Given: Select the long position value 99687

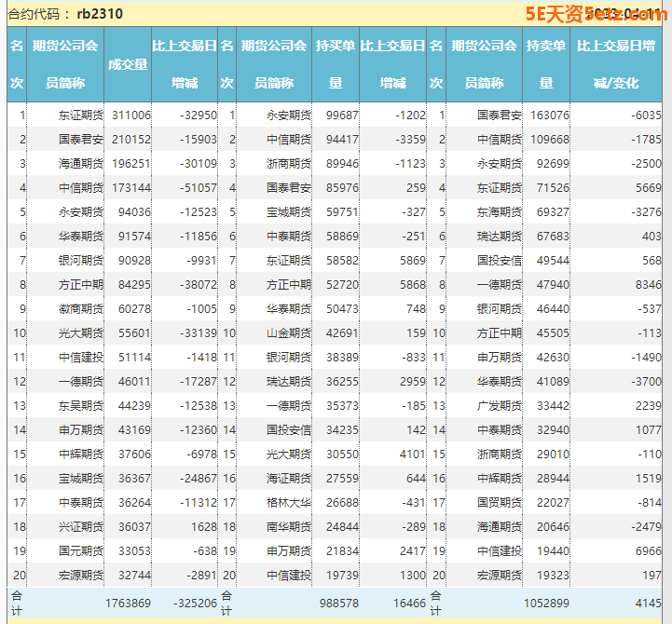Looking at the screenshot, I should (342, 115).
